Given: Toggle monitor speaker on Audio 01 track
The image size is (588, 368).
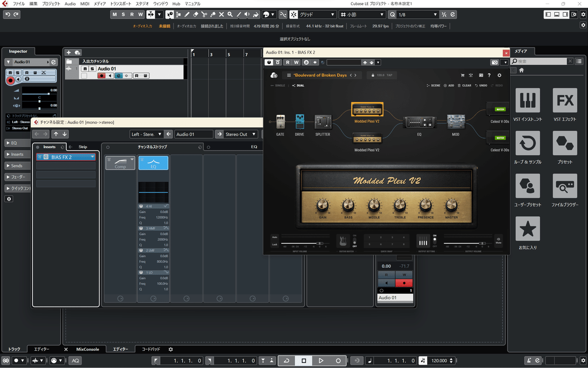Looking at the screenshot, I should tap(110, 76).
